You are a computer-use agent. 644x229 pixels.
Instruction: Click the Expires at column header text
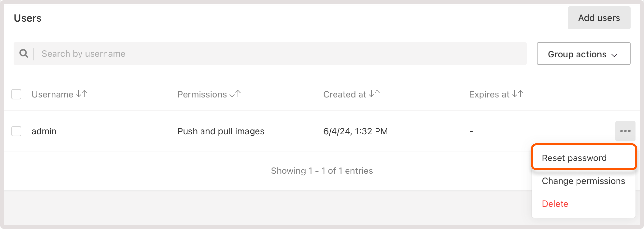click(x=489, y=94)
